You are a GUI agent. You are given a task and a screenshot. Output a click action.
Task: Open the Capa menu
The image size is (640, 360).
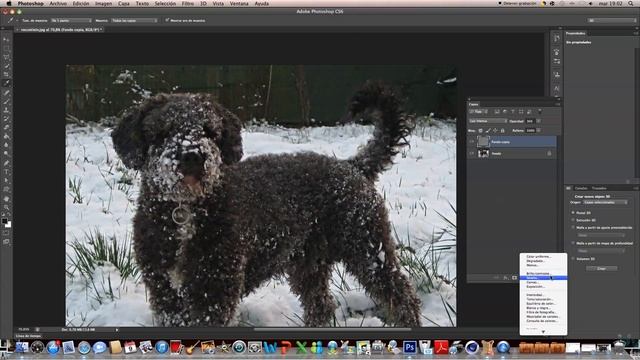[x=124, y=3]
